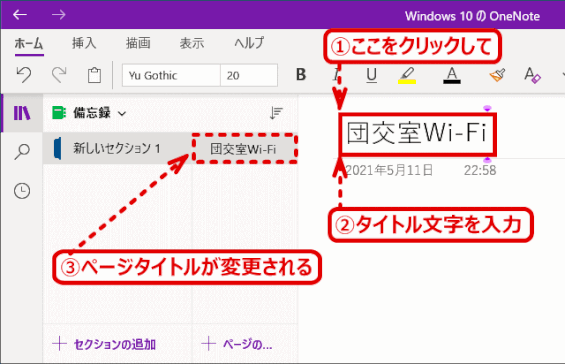Select 新しいセクション 1 section
This screenshot has height=364, width=565.
[117, 148]
